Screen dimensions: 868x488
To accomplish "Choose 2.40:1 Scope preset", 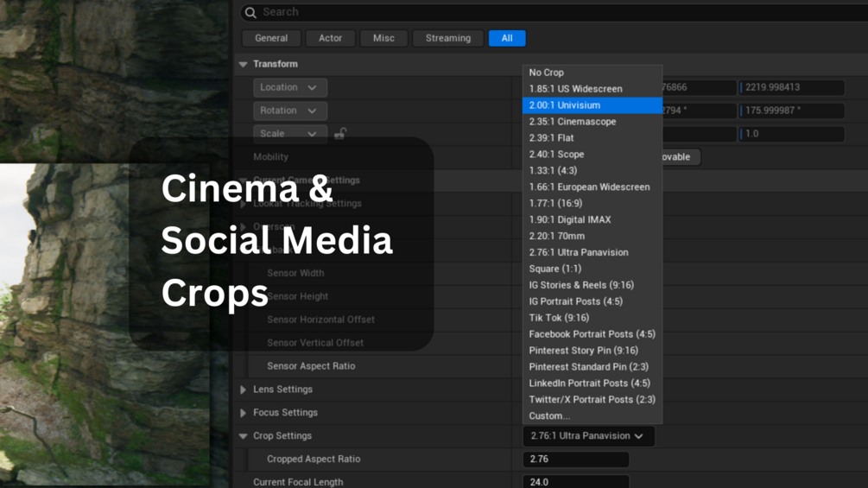I will [592, 155].
